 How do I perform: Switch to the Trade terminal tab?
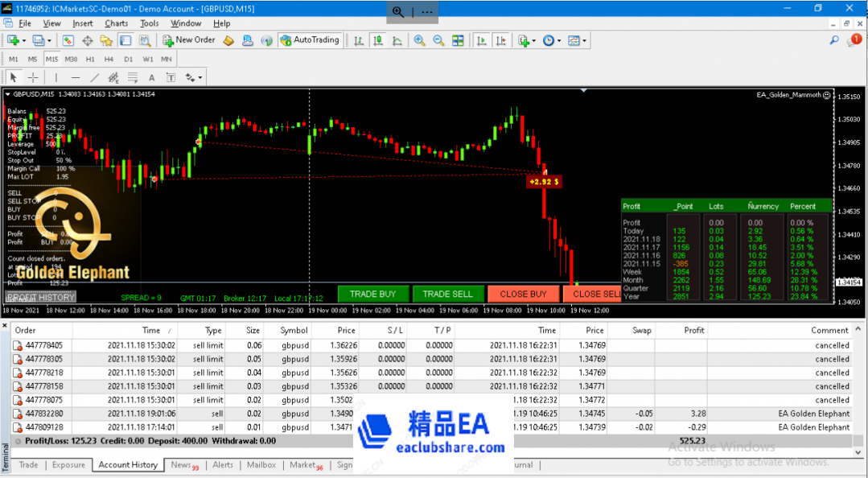(28, 464)
